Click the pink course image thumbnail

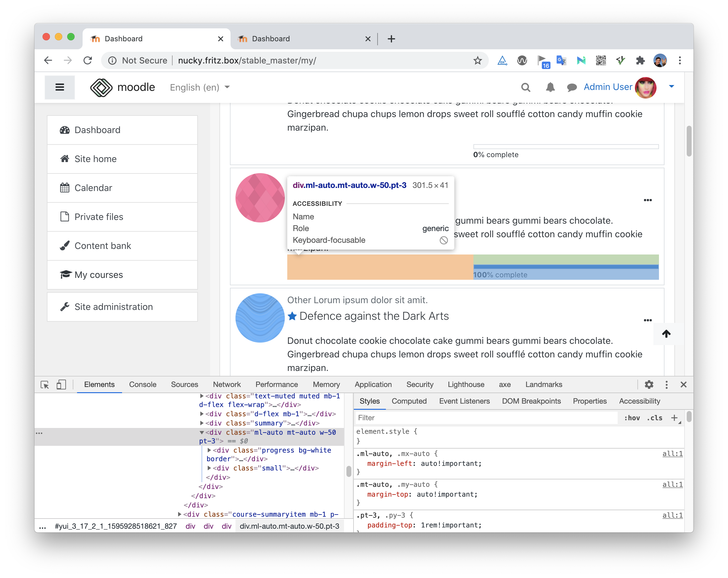pos(260,198)
